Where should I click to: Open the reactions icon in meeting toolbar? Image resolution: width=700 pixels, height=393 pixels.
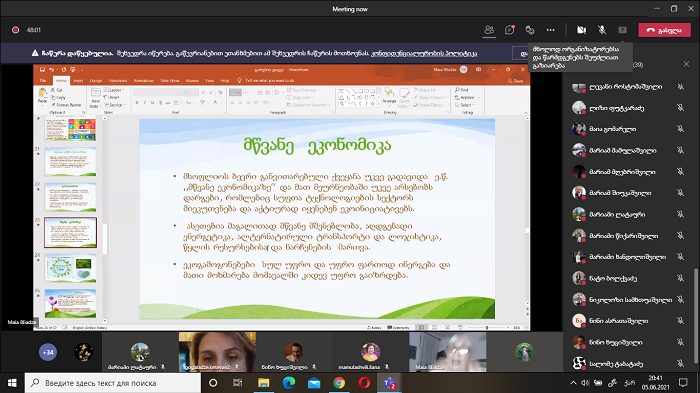(x=530, y=30)
